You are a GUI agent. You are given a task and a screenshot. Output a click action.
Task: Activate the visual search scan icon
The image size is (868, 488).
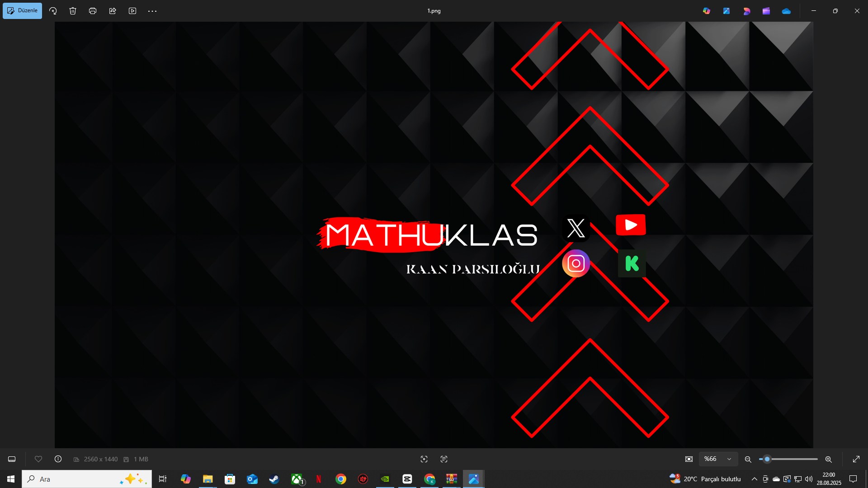(424, 459)
